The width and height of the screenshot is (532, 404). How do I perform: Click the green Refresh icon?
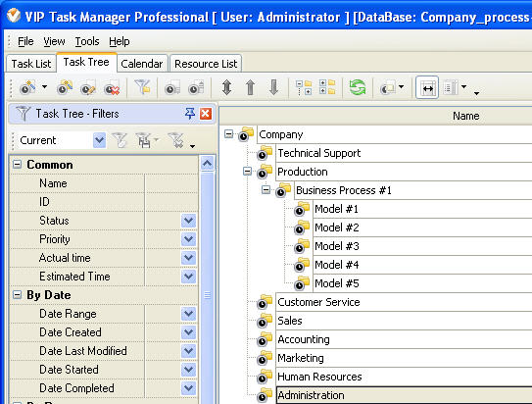[358, 87]
